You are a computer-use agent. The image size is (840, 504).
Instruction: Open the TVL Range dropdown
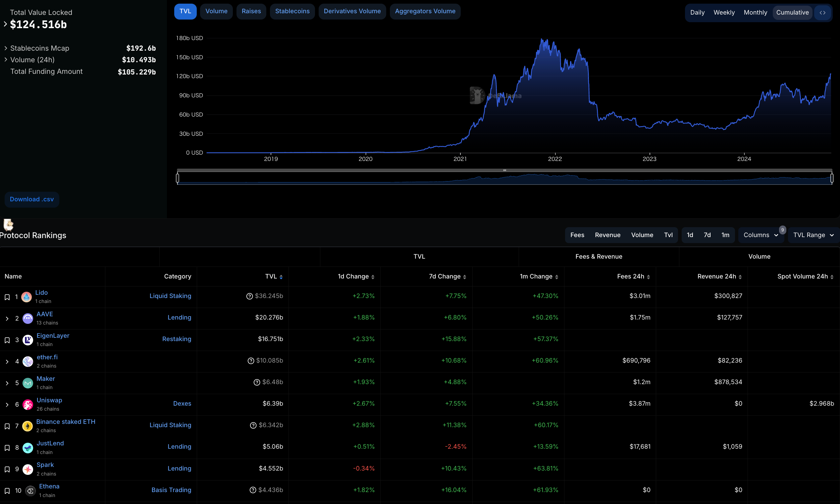click(813, 235)
